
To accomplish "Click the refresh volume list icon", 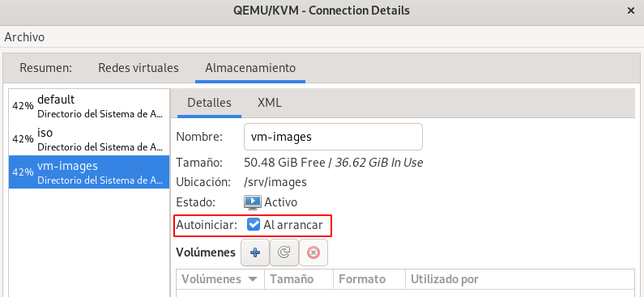I will 284,252.
